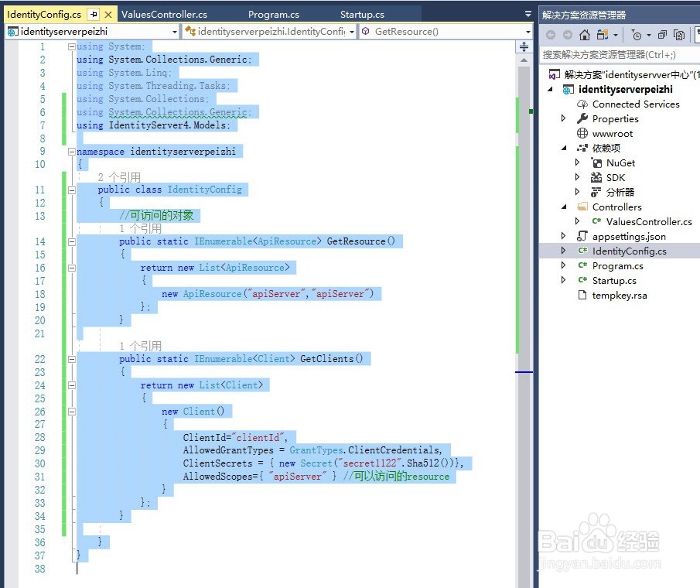
Task: Click the back navigation arrow in Solution Explorer
Action: point(551,35)
